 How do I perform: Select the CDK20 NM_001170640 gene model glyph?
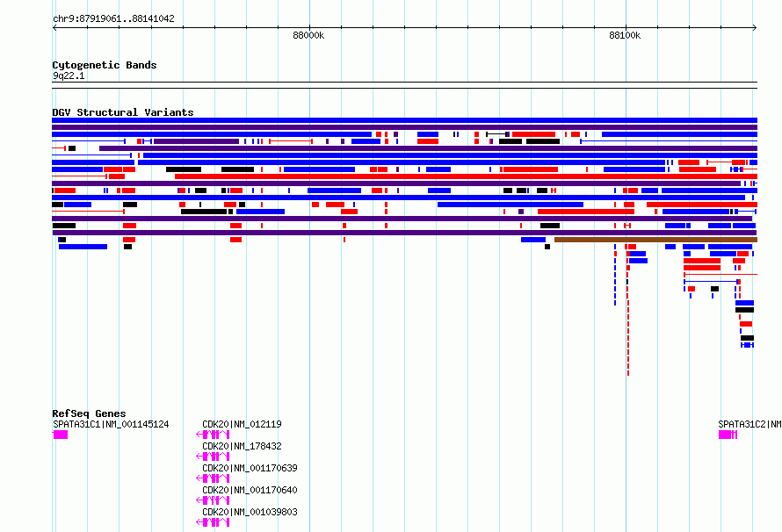click(213, 500)
